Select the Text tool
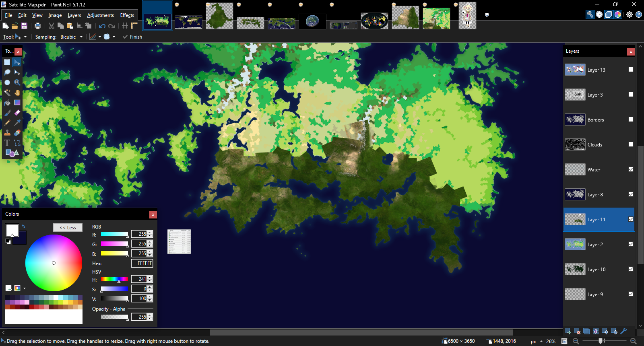This screenshot has height=346, width=644. point(7,143)
